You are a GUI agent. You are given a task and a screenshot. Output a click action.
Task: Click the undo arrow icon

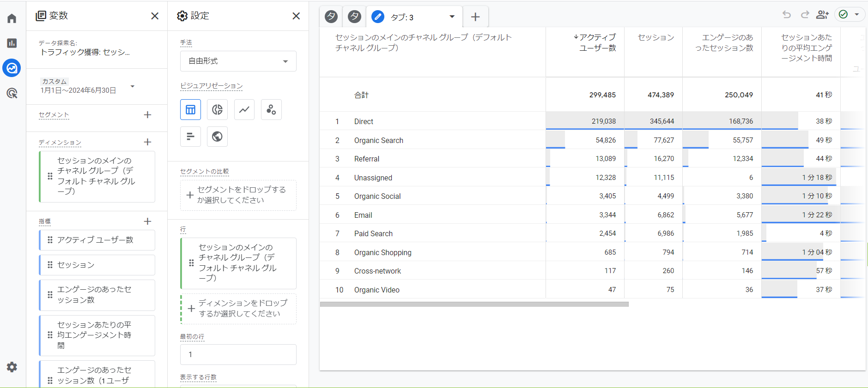tap(786, 15)
